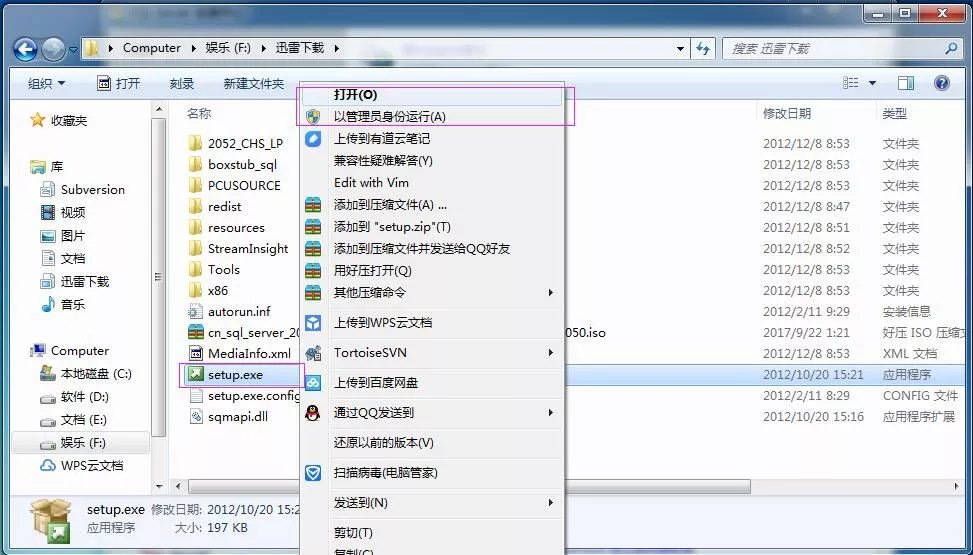Toggle the preview pane icon
Viewport: 973px width, 555px height.
[x=906, y=83]
